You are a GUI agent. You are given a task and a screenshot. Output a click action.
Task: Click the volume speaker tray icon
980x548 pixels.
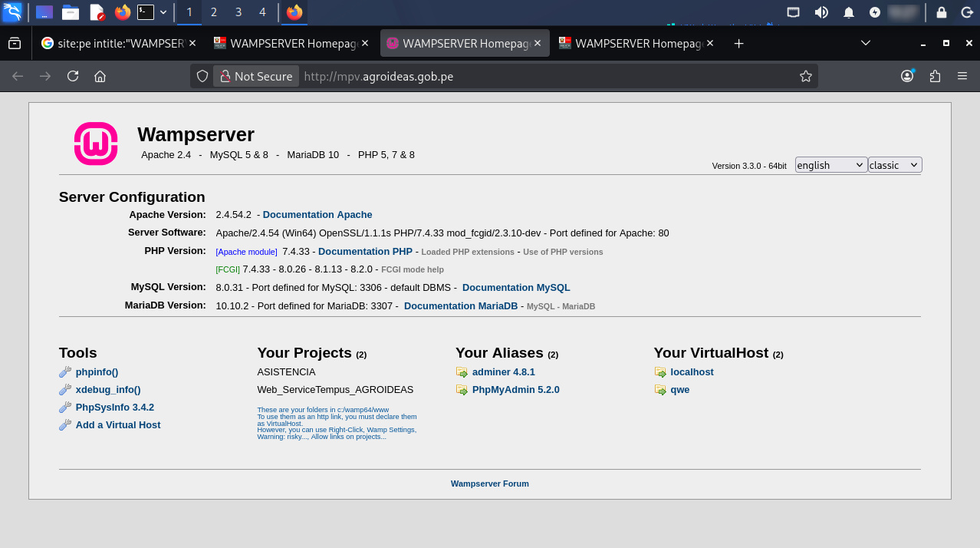pos(821,12)
